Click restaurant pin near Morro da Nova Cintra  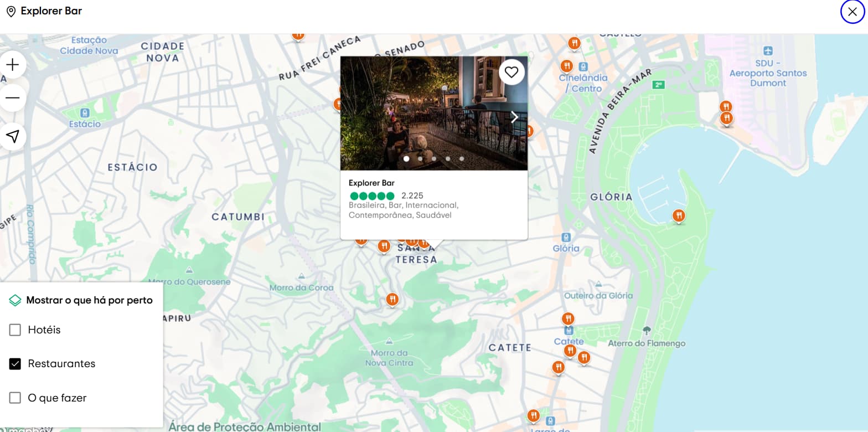pyautogui.click(x=392, y=300)
